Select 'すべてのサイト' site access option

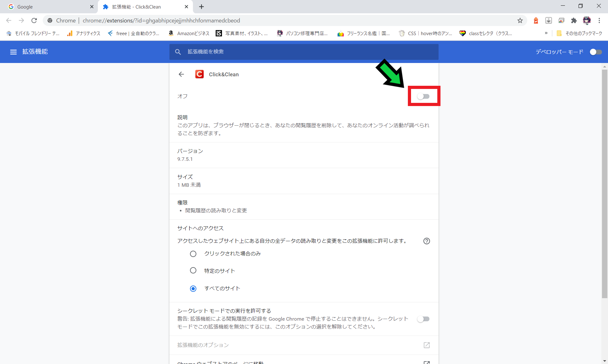pyautogui.click(x=193, y=289)
